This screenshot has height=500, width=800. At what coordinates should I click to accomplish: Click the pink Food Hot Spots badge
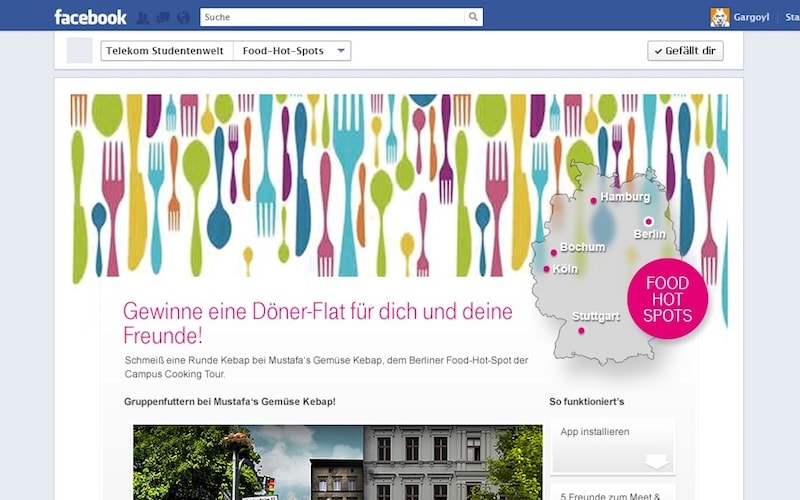(667, 300)
